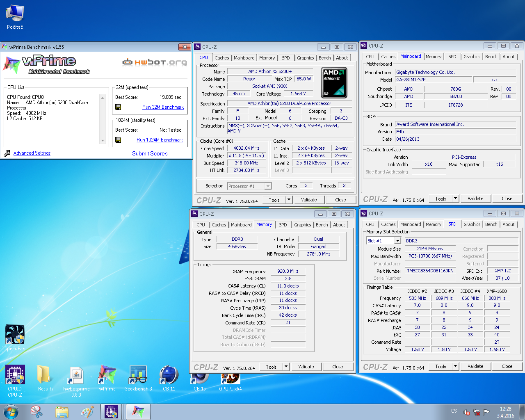
Task: Click the save icon for 32M score
Action: (x=118, y=107)
